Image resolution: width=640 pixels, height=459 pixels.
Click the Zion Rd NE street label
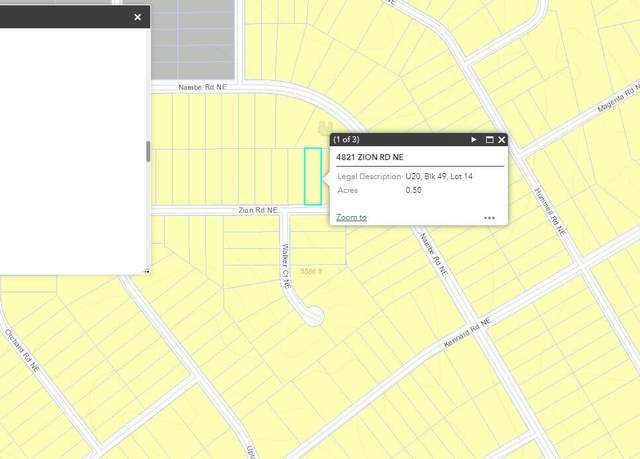click(x=258, y=210)
